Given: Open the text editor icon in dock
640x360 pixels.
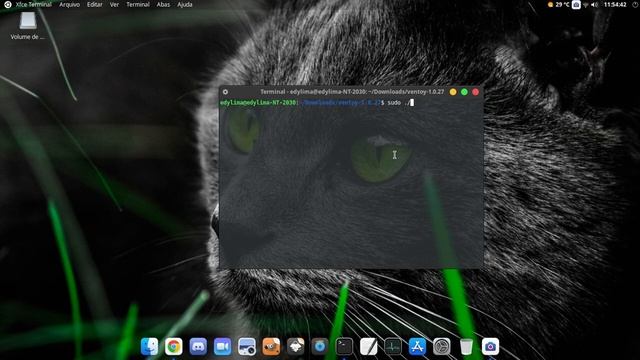Looking at the screenshot, I should tap(369, 347).
